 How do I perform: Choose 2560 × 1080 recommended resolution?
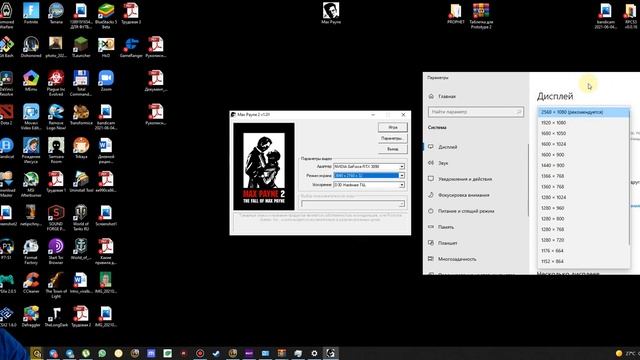(x=584, y=112)
